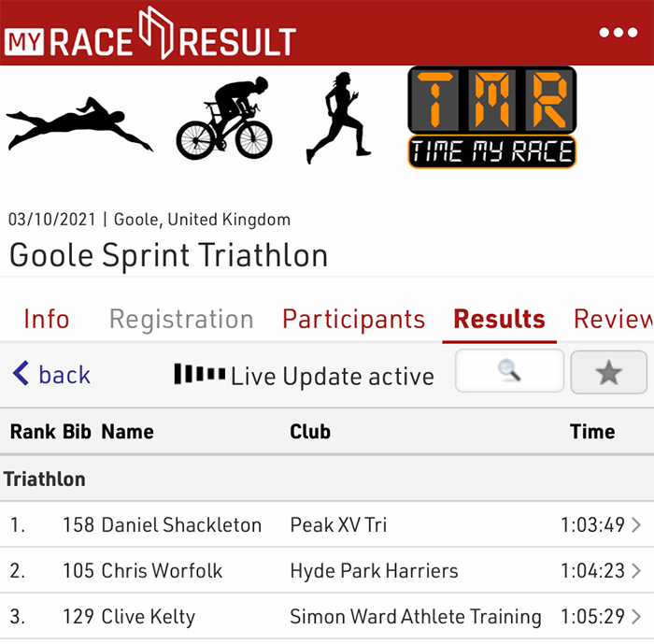This screenshot has width=654, height=644.
Task: Click the Live Update active indicator
Action: [305, 376]
